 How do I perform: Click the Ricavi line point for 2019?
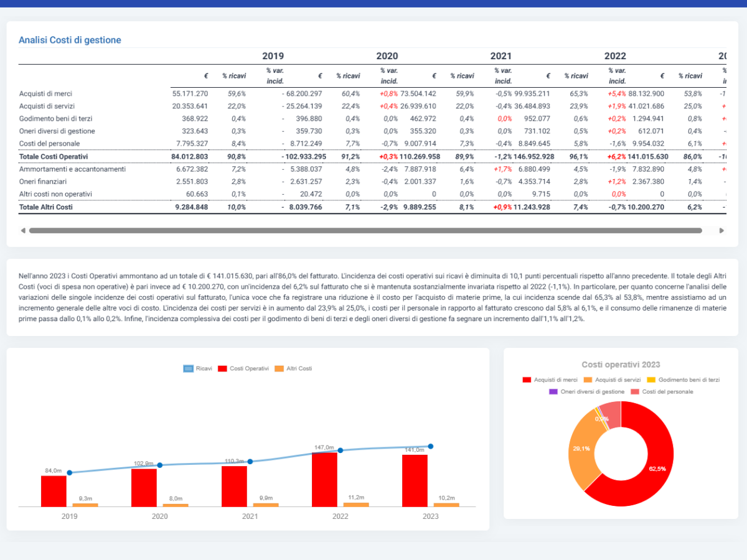point(69,472)
